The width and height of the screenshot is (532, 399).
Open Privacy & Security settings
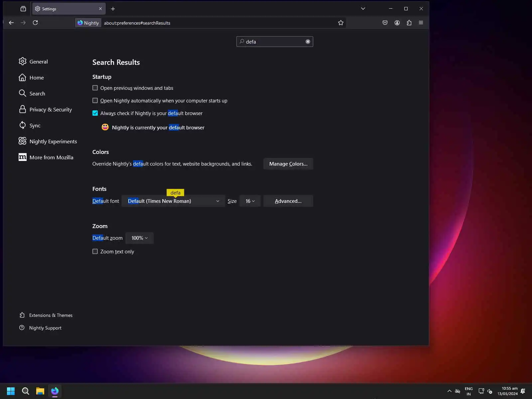click(x=45, y=109)
